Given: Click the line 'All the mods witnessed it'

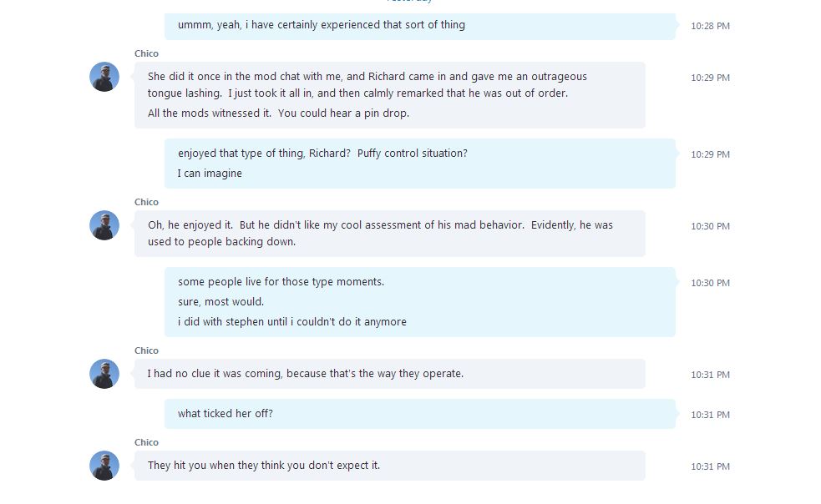Looking at the screenshot, I should click(278, 113).
